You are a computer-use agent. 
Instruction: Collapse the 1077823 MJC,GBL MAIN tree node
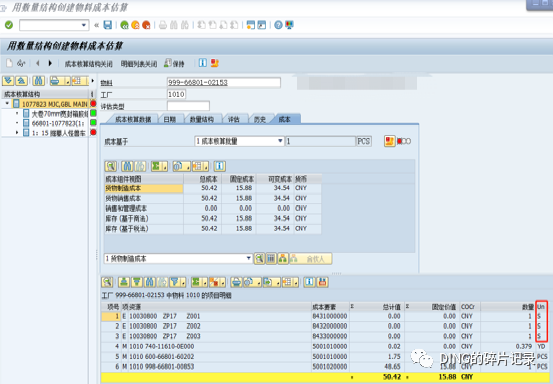7,104
